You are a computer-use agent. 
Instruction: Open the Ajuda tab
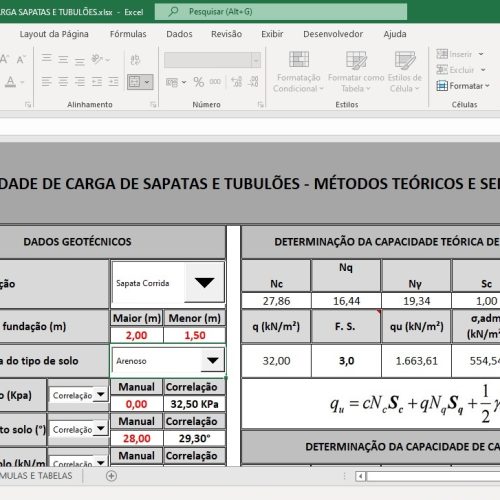coord(395,34)
